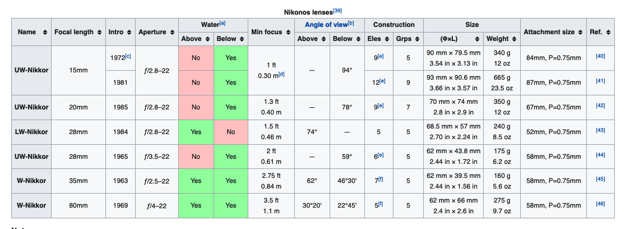Viewport: 644px width, 229px height.
Task: Sort Angle of view Below arrows
Action: tap(359, 39)
